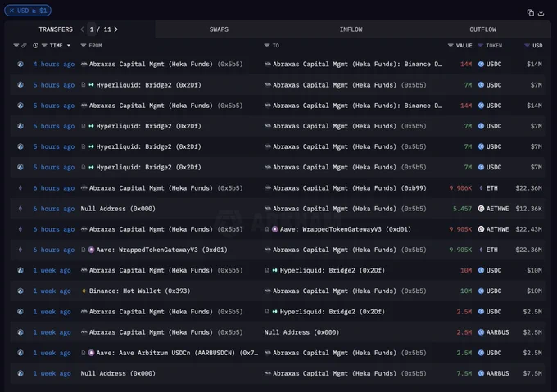Screen dimensions: 557x392
Task: Open the TO column filter
Action: (x=267, y=45)
